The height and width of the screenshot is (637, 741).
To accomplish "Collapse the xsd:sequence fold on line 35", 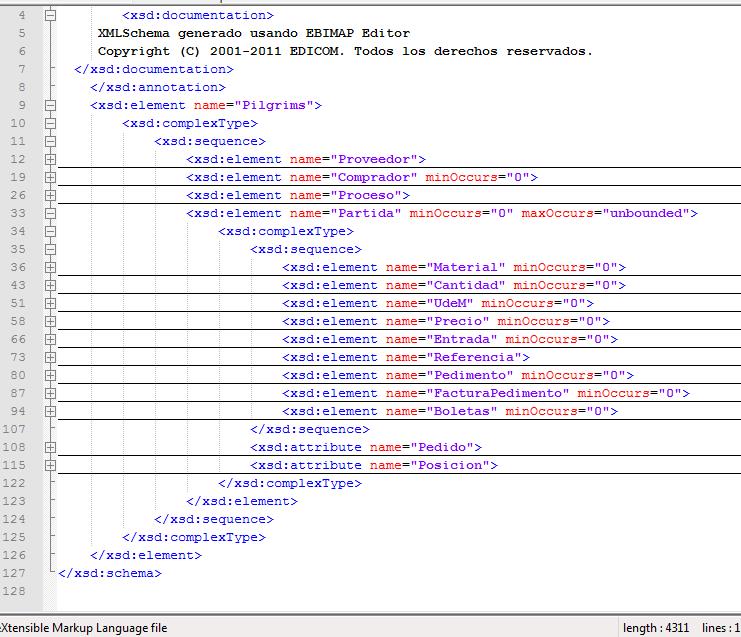I will 50,250.
